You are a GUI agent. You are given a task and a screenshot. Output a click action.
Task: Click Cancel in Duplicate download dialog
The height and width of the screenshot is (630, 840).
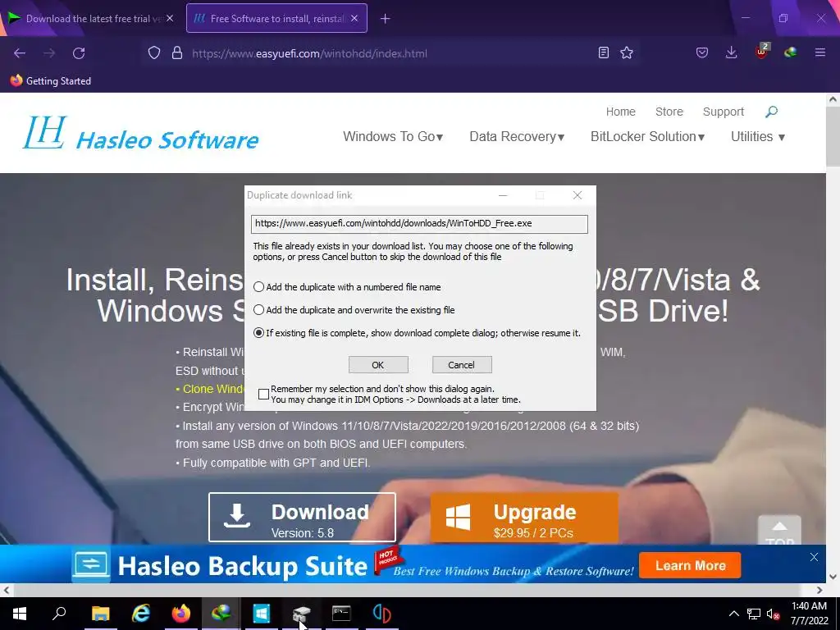pos(462,365)
